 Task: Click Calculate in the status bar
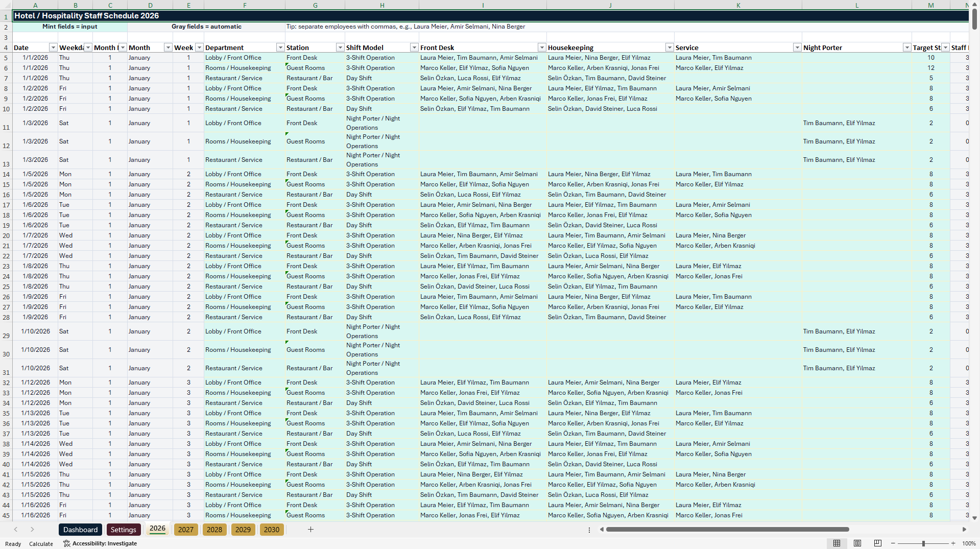(x=41, y=544)
